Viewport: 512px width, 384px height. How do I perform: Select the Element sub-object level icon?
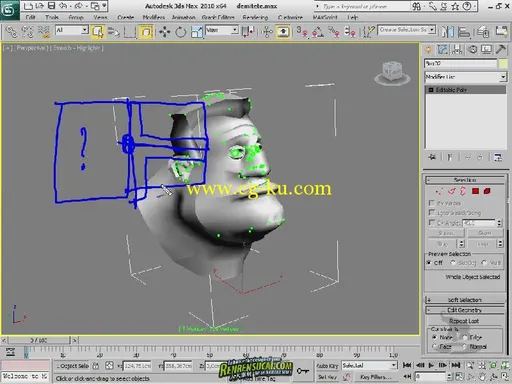(487, 191)
